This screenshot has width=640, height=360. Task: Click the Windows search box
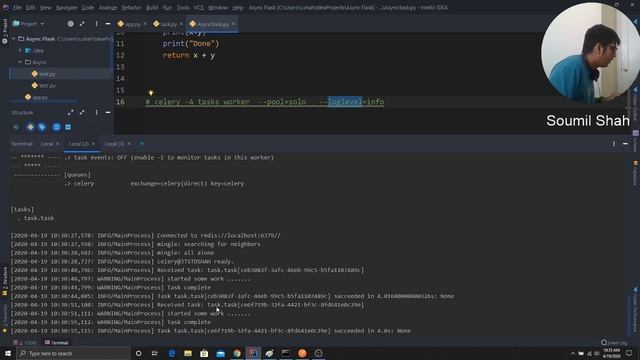[73, 353]
